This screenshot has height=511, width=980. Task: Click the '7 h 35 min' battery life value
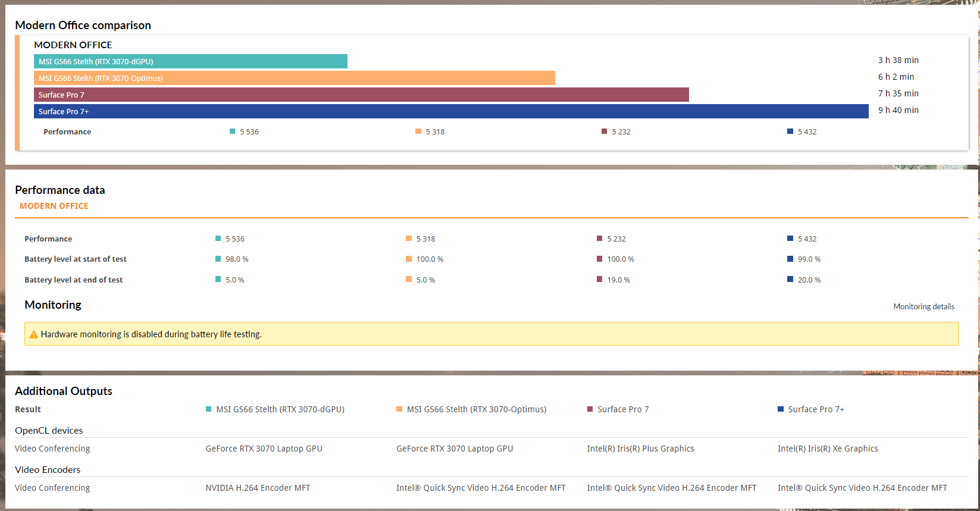tap(898, 93)
